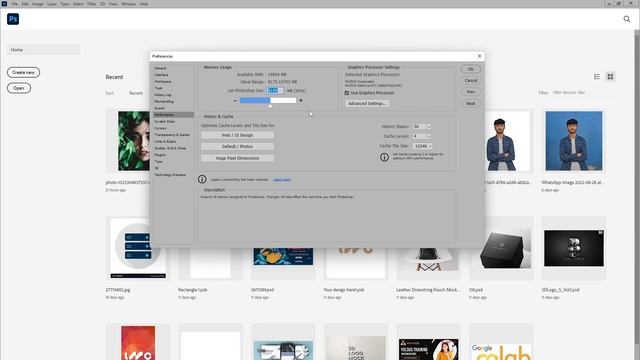This screenshot has height=360, width=640.
Task: Open the Filter menu
Action: click(x=91, y=4)
